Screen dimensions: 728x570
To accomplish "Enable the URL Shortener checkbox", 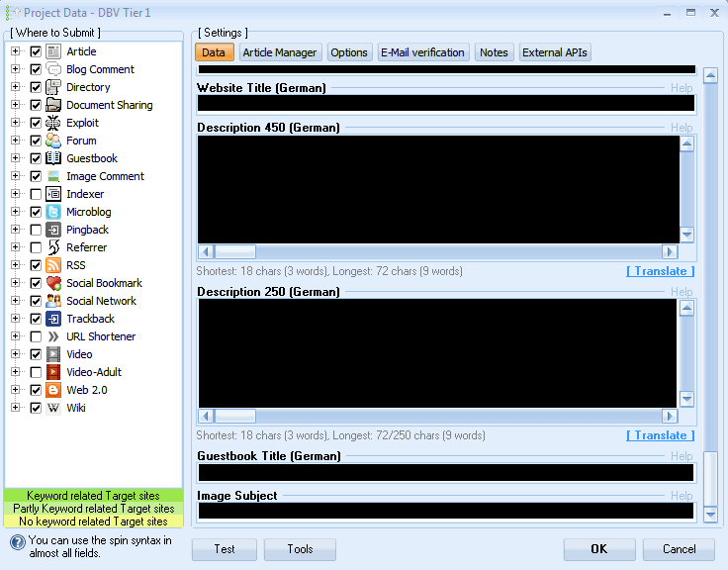I will (x=36, y=336).
